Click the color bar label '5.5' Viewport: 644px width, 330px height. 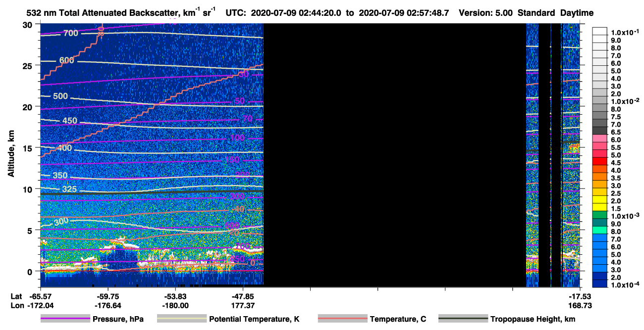pos(617,147)
